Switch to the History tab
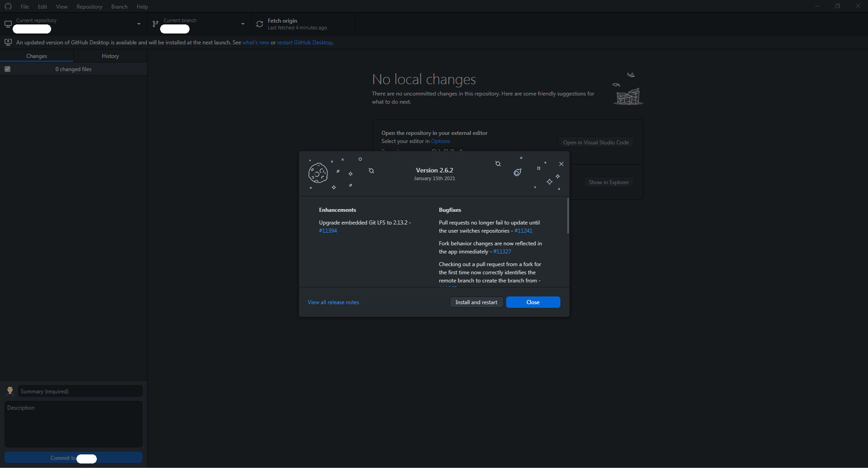The image size is (868, 468). (x=110, y=56)
